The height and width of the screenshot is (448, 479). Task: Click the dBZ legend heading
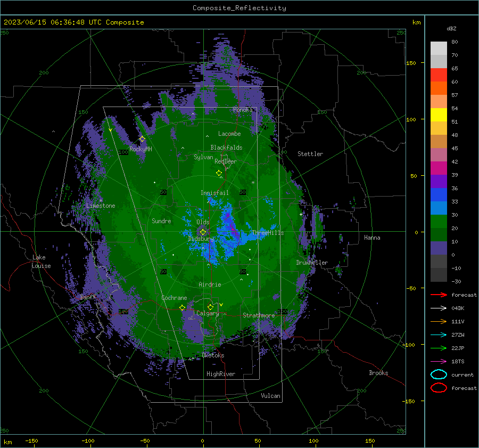[x=451, y=28]
